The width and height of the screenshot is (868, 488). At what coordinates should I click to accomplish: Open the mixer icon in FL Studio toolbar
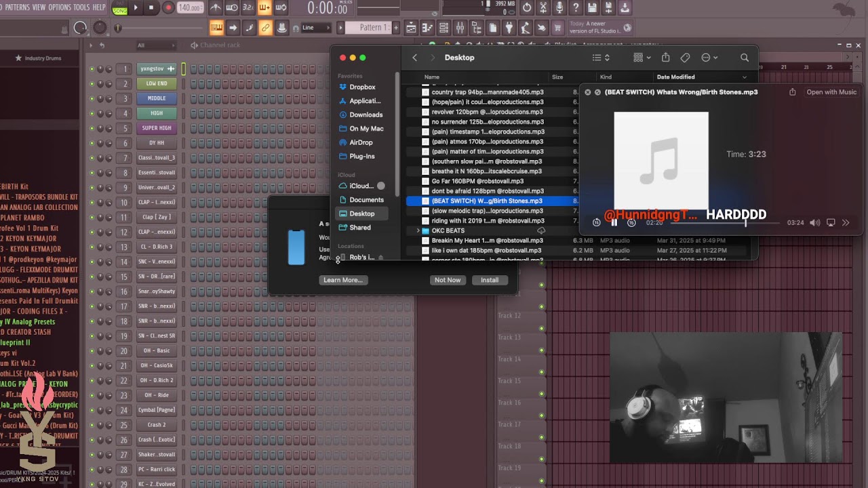pos(460,28)
